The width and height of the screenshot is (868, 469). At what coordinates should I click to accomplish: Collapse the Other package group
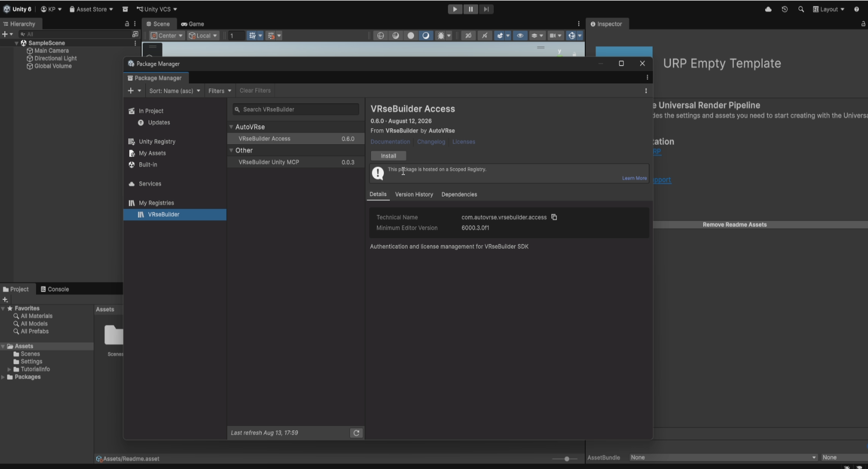231,151
